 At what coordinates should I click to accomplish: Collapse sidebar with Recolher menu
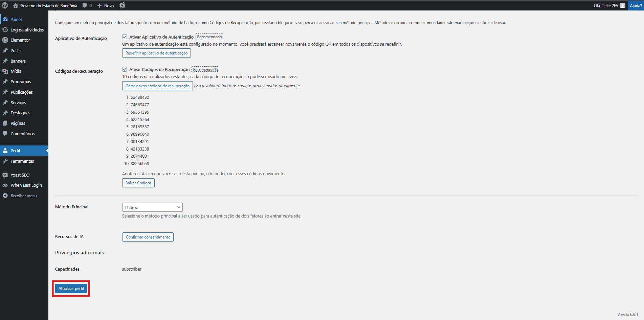tap(23, 196)
